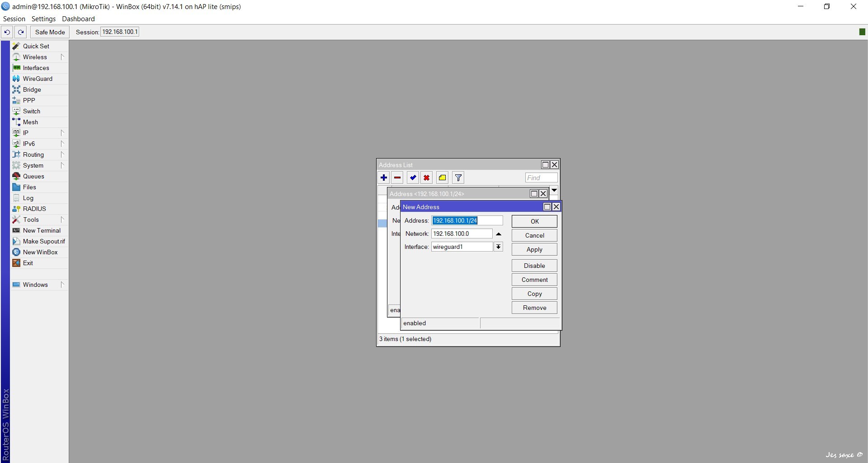Open the Settings menu
This screenshot has width=868, height=463.
tap(43, 19)
